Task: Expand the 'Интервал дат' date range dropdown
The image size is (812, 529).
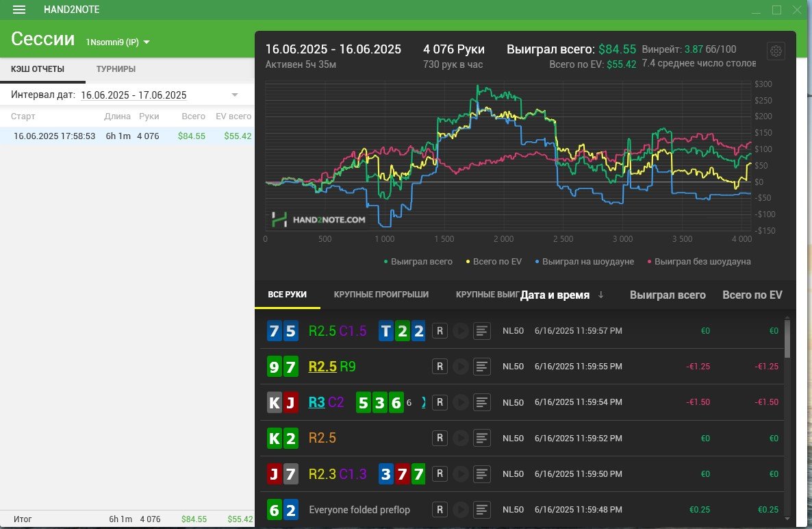Action: [x=235, y=95]
